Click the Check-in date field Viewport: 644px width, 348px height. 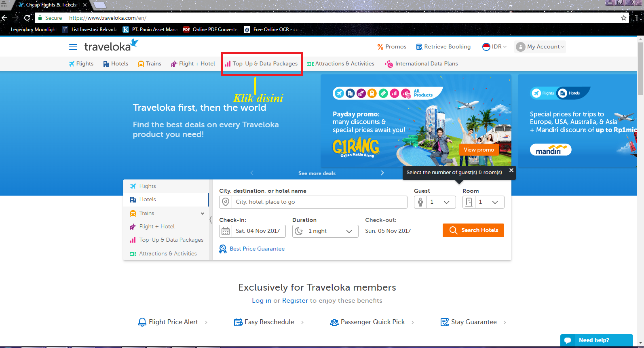click(252, 231)
